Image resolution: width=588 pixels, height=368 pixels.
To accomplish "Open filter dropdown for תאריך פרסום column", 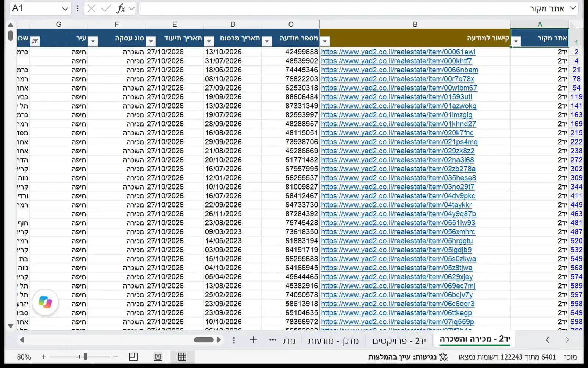I will click(x=209, y=41).
